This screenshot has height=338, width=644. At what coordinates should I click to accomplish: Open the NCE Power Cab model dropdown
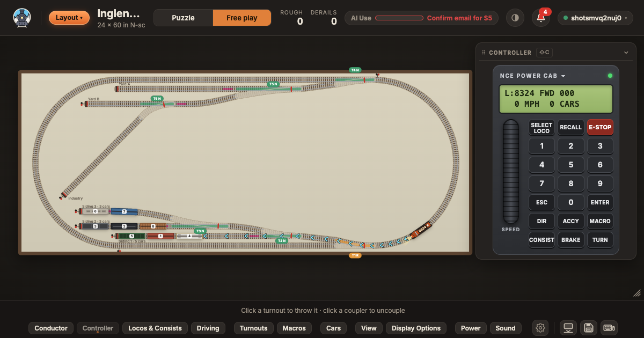point(532,76)
